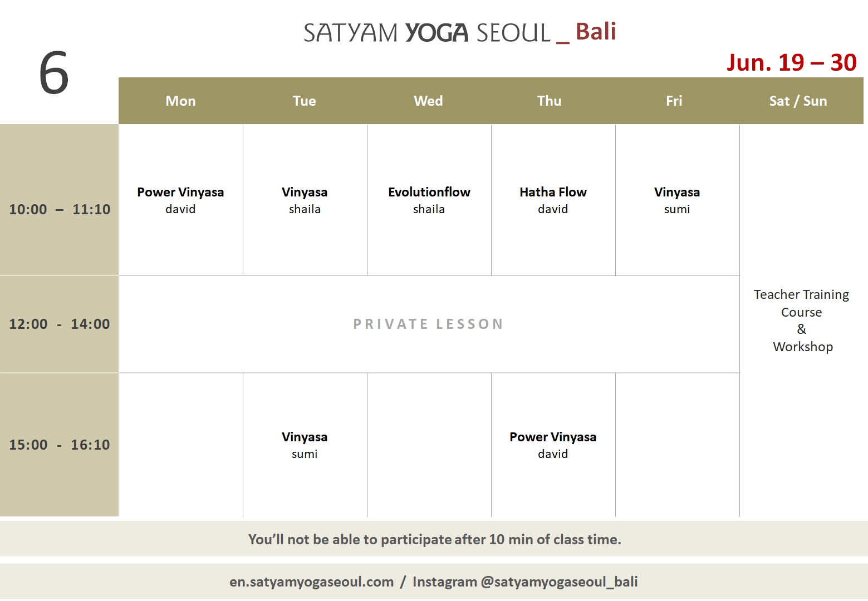Click the Wed column header

click(428, 101)
